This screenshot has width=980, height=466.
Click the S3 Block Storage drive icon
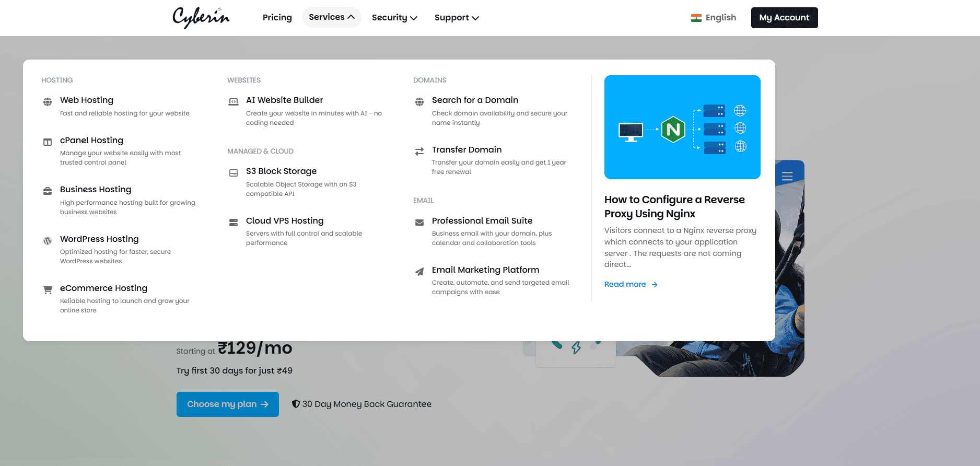pos(234,173)
